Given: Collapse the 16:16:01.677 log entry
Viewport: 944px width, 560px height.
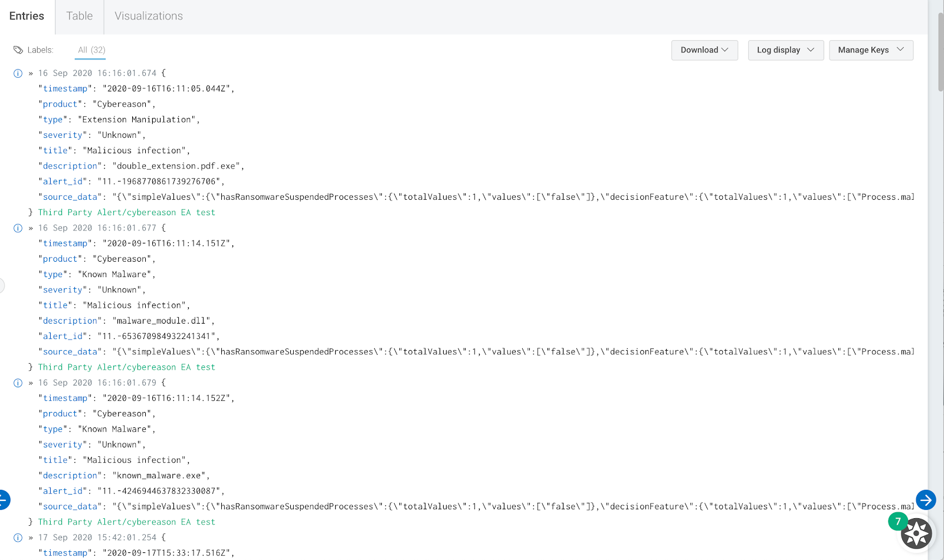Looking at the screenshot, I should (x=31, y=228).
